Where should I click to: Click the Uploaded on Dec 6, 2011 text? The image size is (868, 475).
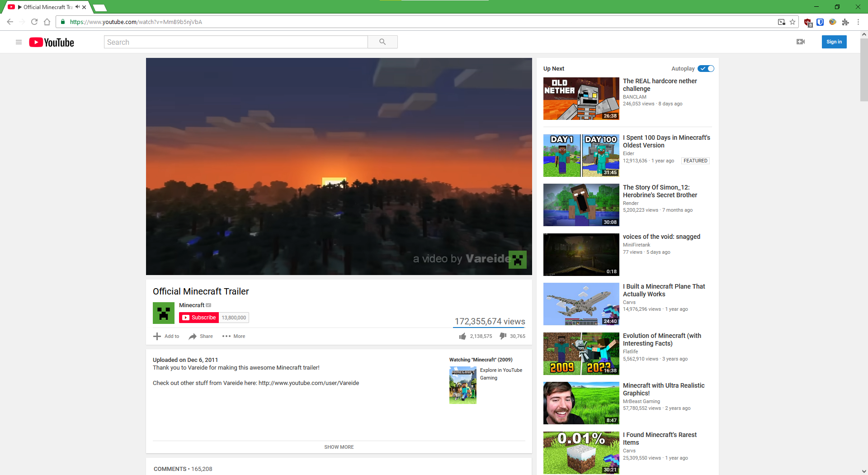(185, 360)
